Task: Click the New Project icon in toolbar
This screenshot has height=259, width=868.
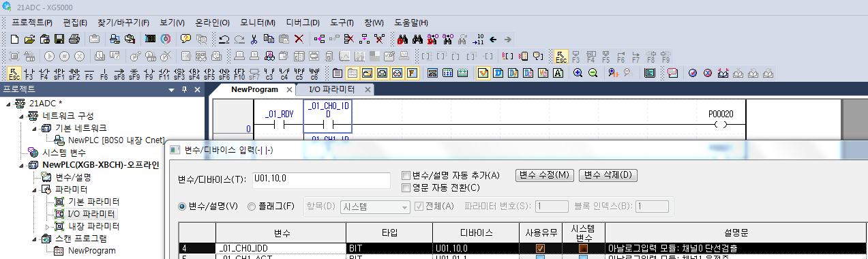Action: click(x=14, y=39)
